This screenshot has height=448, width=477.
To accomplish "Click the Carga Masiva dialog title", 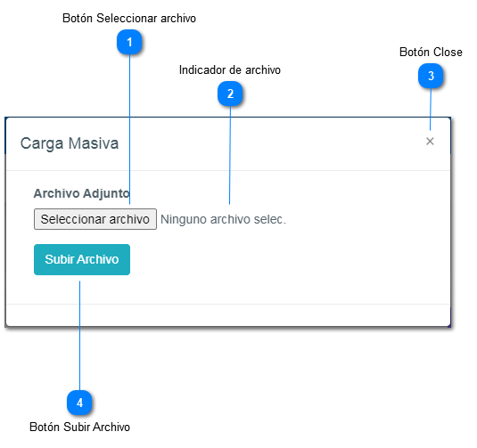I will pyautogui.click(x=70, y=143).
